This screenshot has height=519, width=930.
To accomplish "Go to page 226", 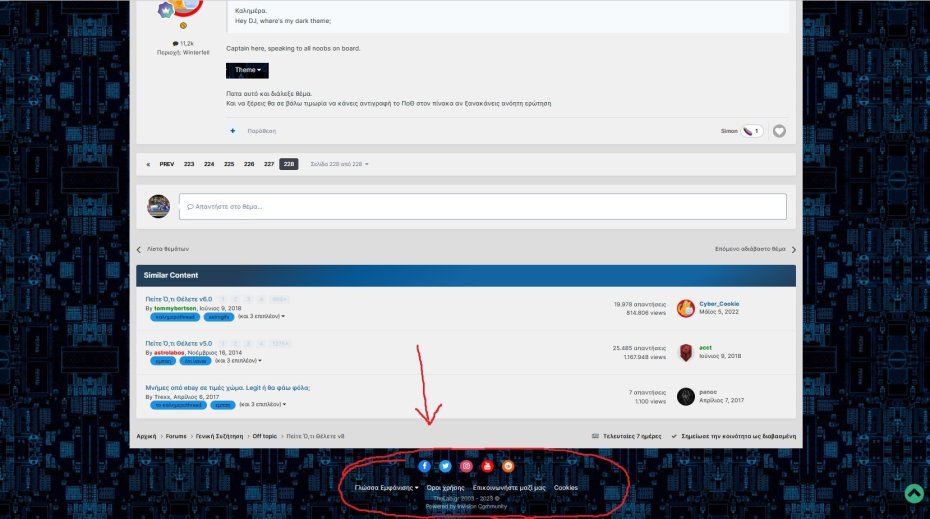I will [249, 164].
